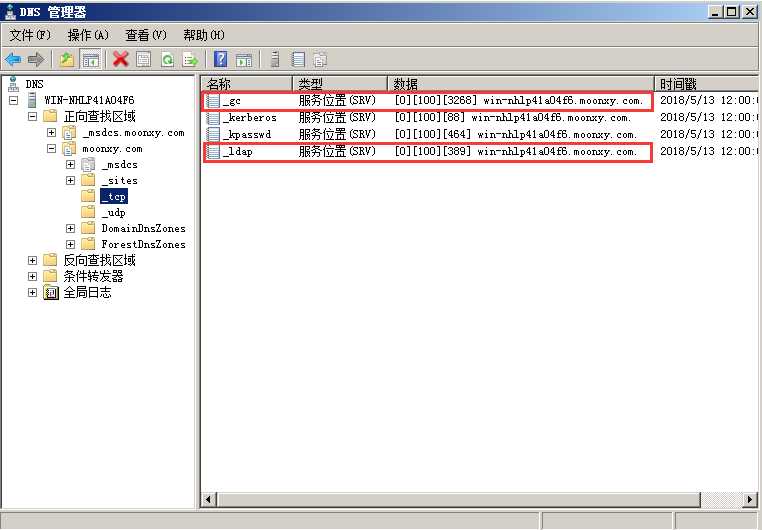762x530 pixels.
Task: Delete selection with the red X icon
Action: pyautogui.click(x=121, y=60)
